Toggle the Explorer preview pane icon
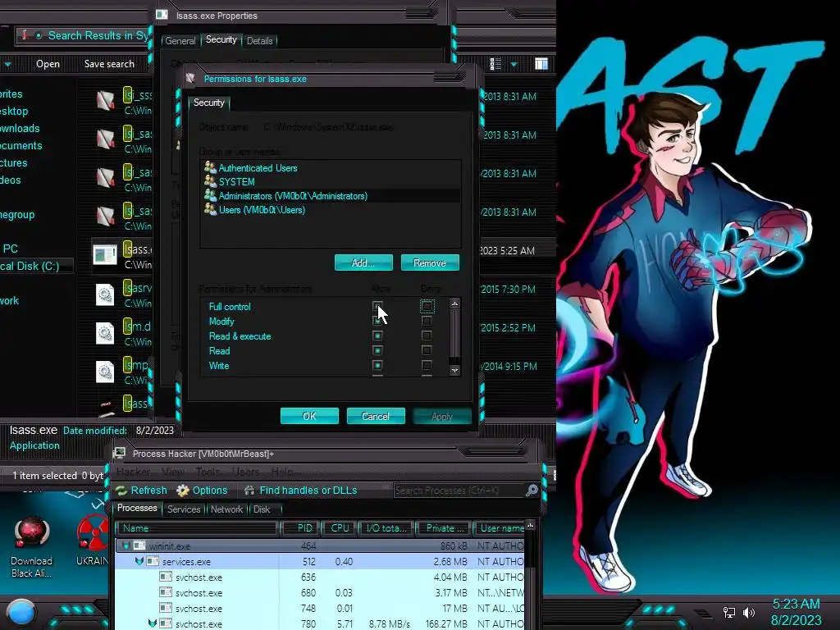The image size is (840, 630). point(541,64)
